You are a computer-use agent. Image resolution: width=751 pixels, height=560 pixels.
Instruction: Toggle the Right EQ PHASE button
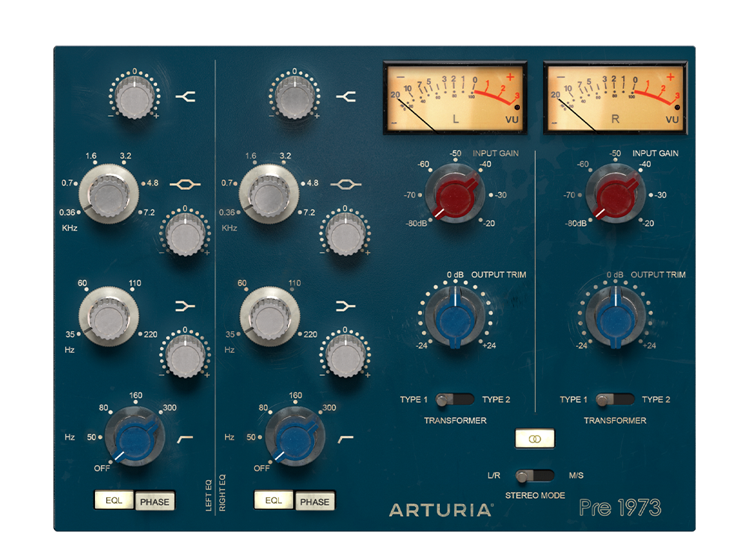[x=315, y=502]
